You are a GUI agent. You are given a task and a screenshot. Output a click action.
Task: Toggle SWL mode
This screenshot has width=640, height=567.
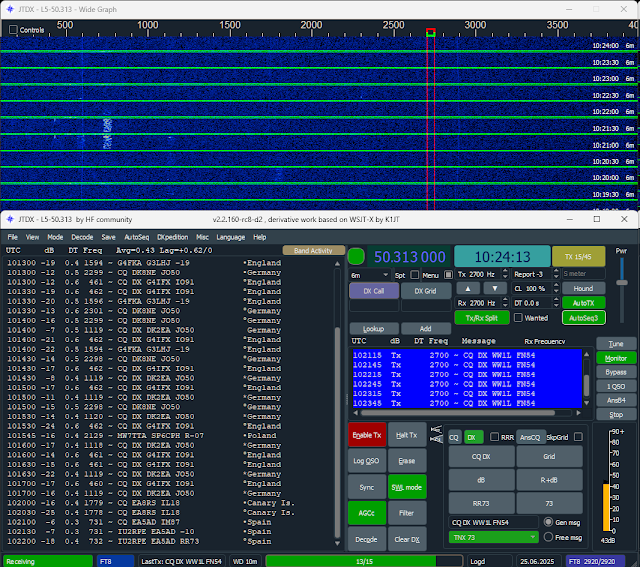click(407, 487)
